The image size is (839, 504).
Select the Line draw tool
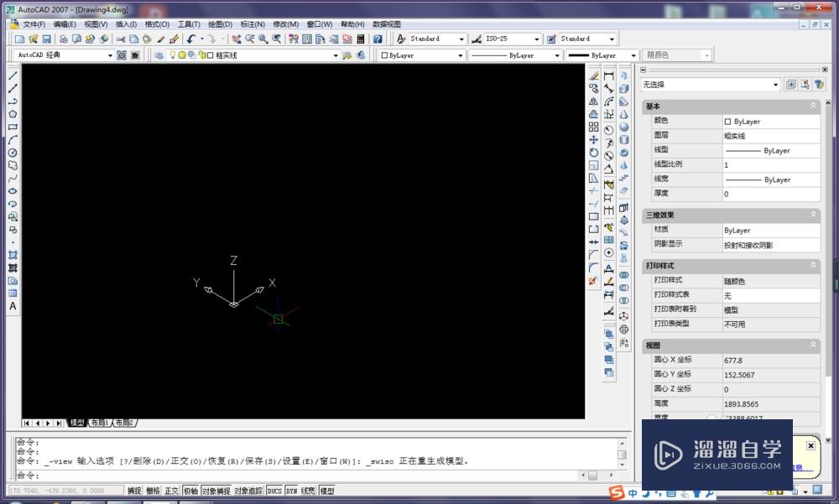[13, 75]
